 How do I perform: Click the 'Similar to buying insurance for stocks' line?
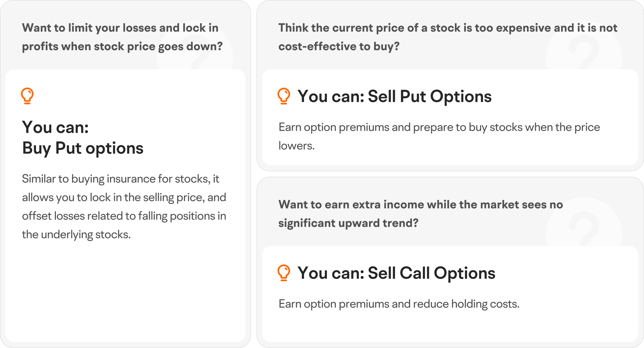pos(120,179)
